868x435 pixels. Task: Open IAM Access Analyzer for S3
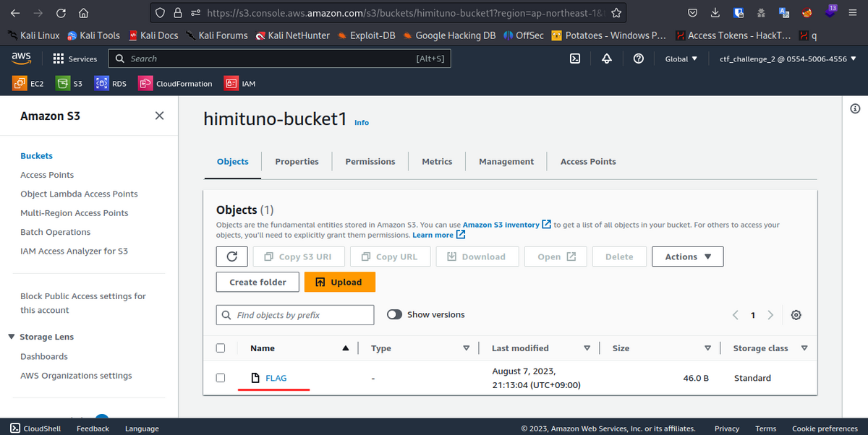coord(74,251)
